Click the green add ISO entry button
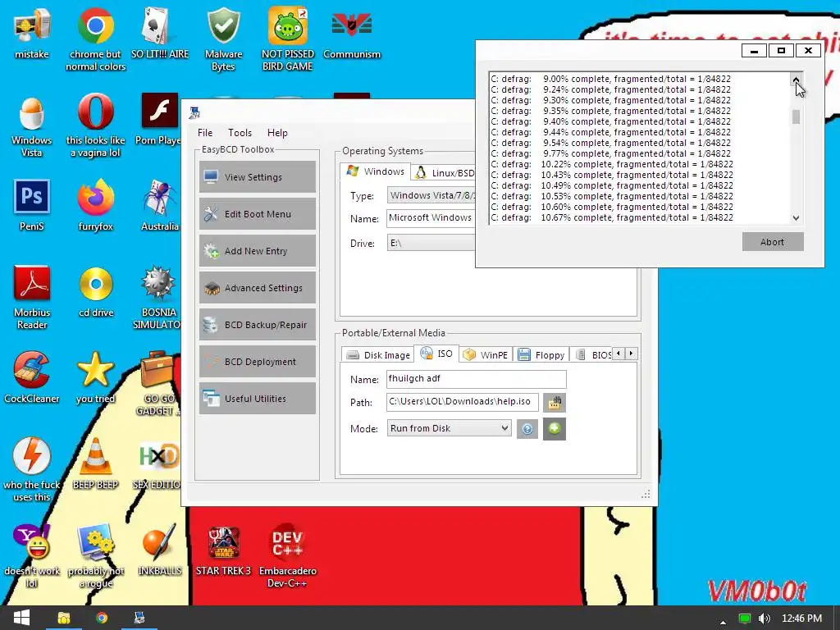 pyautogui.click(x=555, y=428)
